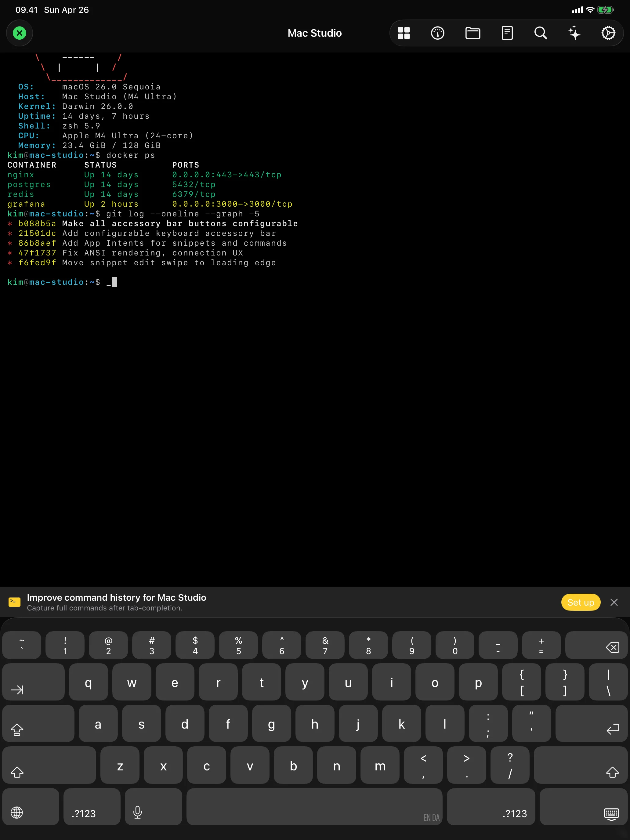Open the performance monitor dashboard icon
Screen dimensions: 630x840
437,33
